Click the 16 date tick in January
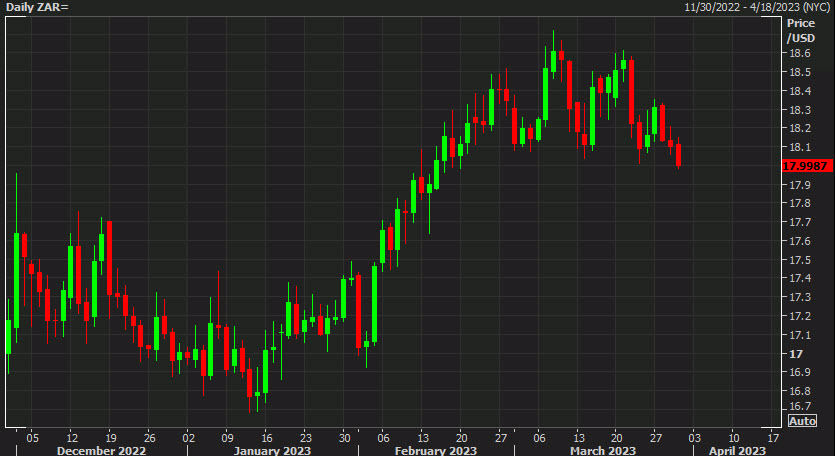Image resolution: width=835 pixels, height=456 pixels. pyautogui.click(x=267, y=438)
